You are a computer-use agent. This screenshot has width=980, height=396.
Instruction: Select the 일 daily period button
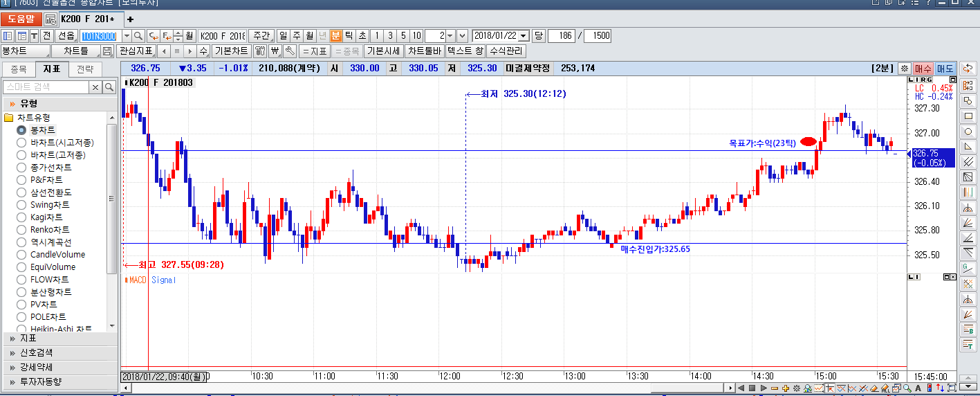(284, 35)
